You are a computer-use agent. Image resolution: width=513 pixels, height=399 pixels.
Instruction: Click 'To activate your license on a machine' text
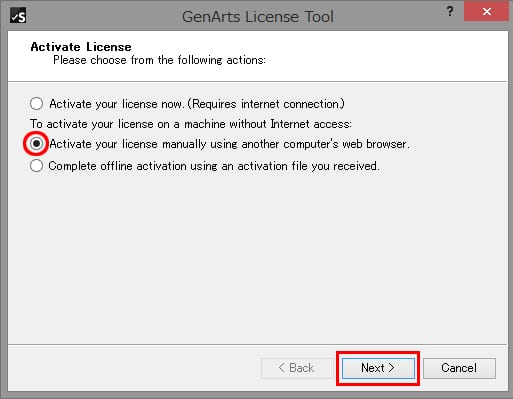pos(191,124)
